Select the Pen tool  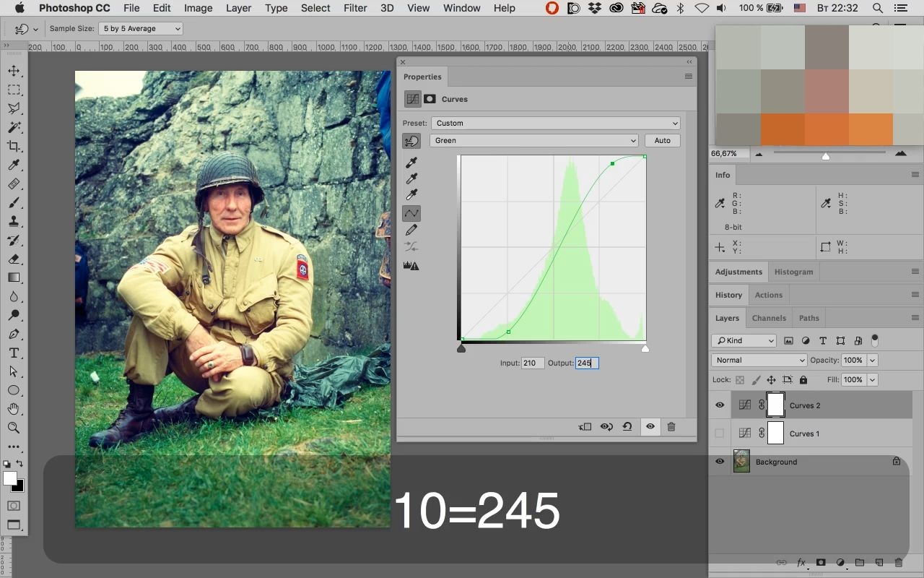pos(14,334)
